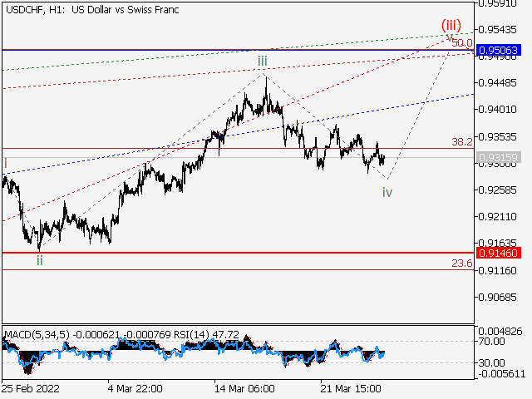Click the 30.00 RSI level label
The height and width of the screenshot is (399, 532).
pyautogui.click(x=491, y=363)
